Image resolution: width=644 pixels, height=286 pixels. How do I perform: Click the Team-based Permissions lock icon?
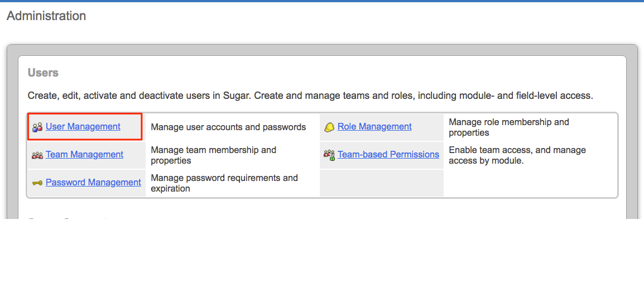tap(329, 155)
